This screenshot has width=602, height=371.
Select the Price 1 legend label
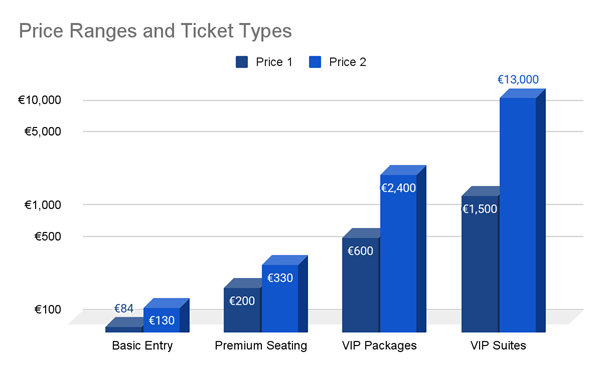274,62
